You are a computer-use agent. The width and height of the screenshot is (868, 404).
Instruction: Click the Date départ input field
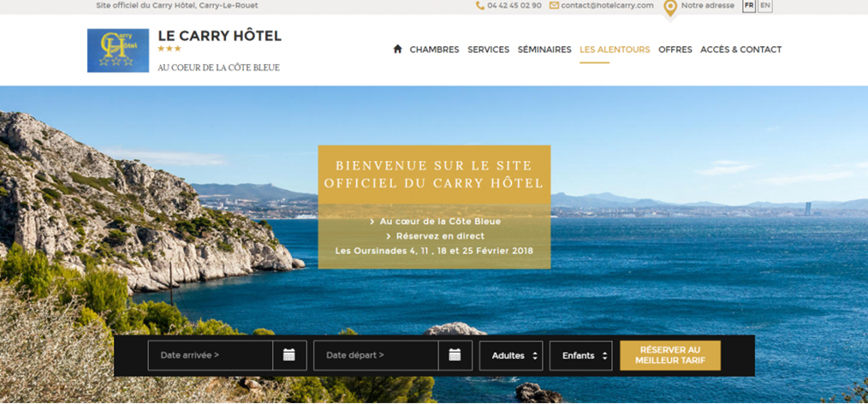376,355
